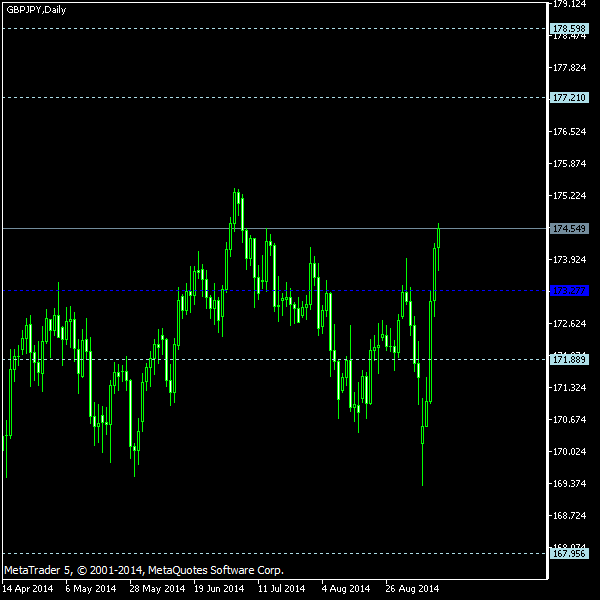This screenshot has height=600, width=600.
Task: Select the 167.956 price level label
Action: pos(569,554)
